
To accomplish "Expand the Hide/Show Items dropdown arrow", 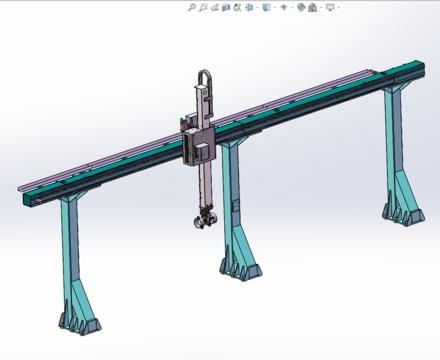I will coord(292,7).
